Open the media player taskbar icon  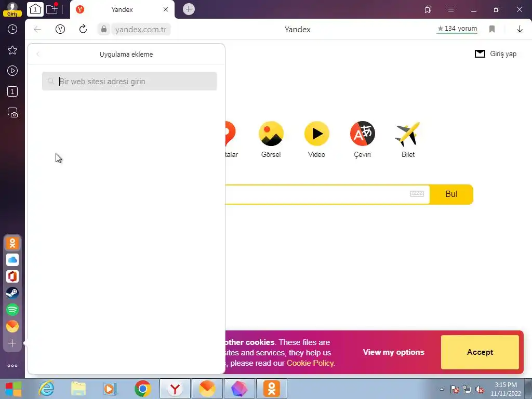[110, 389]
